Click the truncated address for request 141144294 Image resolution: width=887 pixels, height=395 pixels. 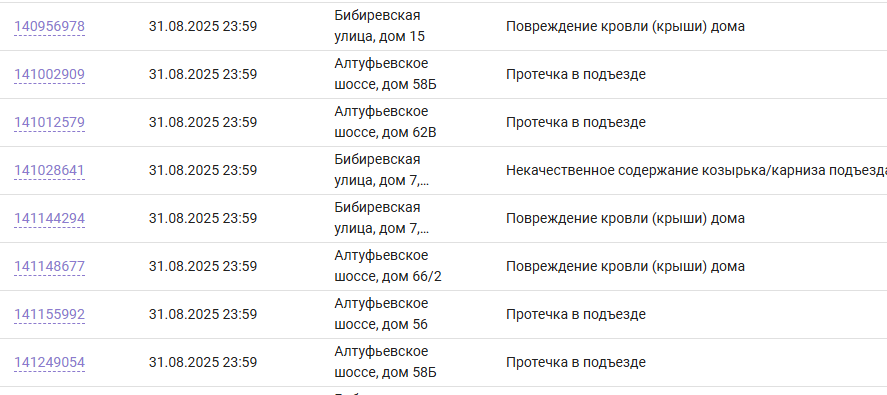click(x=381, y=218)
